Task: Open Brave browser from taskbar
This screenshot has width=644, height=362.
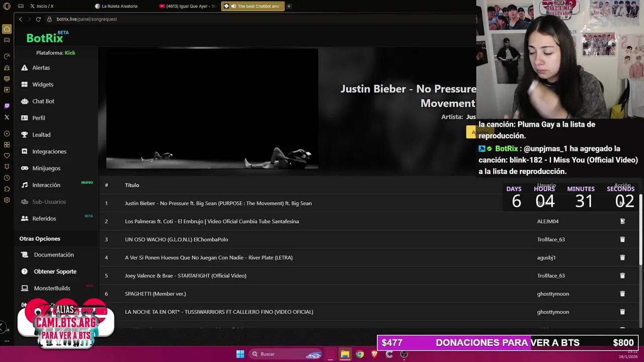Action: 374,354
